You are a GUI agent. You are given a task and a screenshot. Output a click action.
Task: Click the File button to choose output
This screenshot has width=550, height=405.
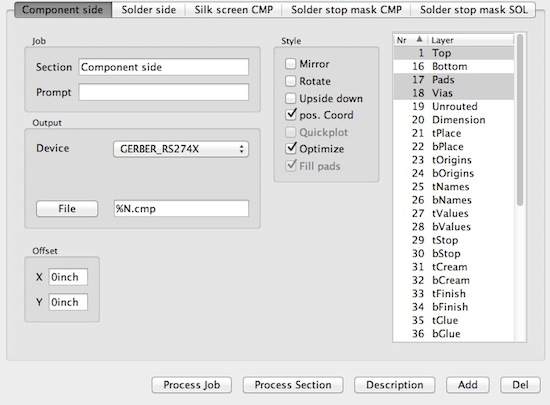[67, 209]
